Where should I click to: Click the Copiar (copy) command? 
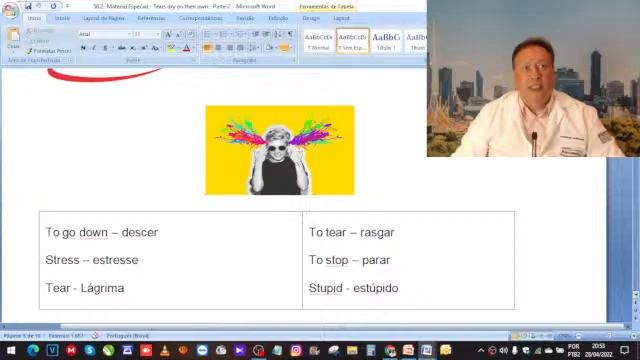(x=37, y=41)
